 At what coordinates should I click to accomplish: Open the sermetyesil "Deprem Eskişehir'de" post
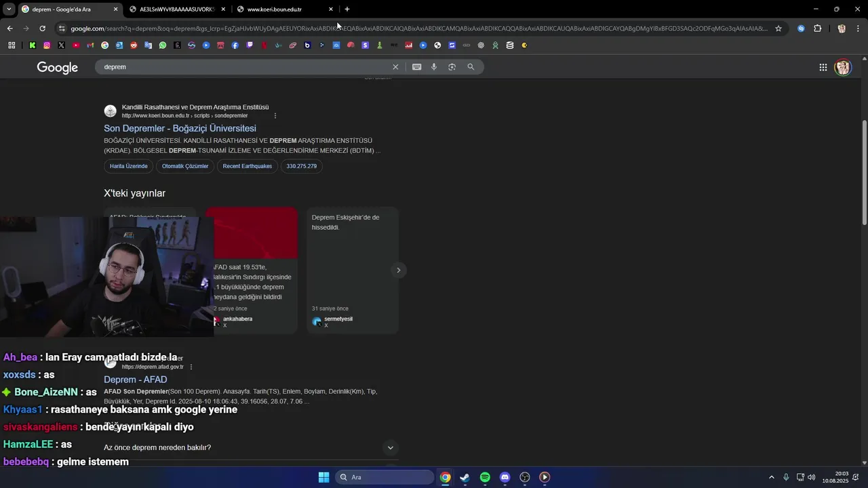pos(353,270)
